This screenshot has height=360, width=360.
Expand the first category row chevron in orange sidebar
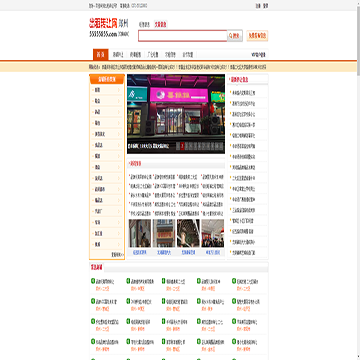118,90
